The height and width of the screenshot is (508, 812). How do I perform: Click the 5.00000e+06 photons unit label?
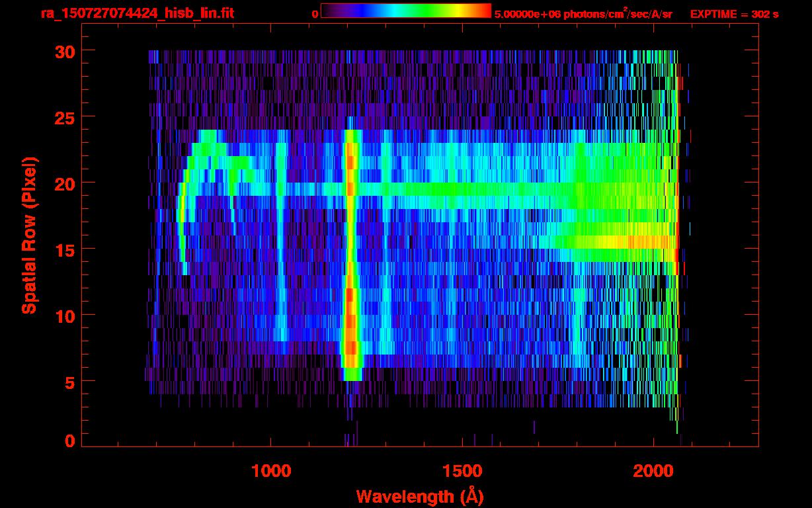point(583,14)
